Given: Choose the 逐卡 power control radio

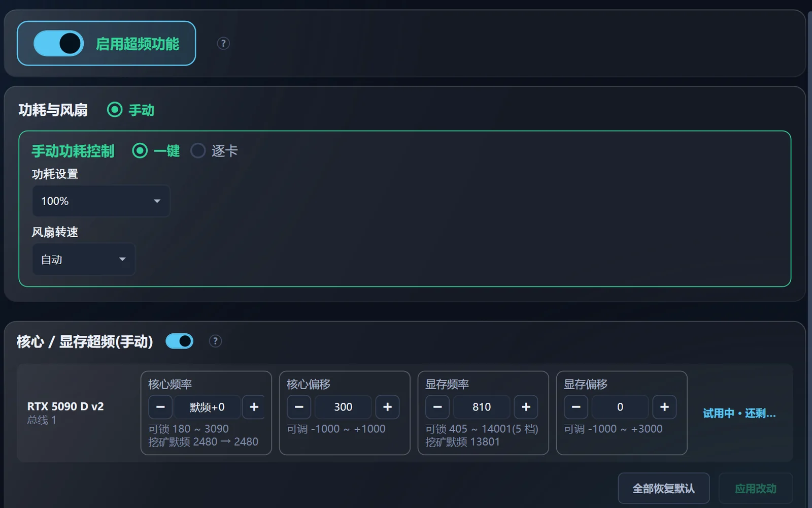Looking at the screenshot, I should point(198,151).
